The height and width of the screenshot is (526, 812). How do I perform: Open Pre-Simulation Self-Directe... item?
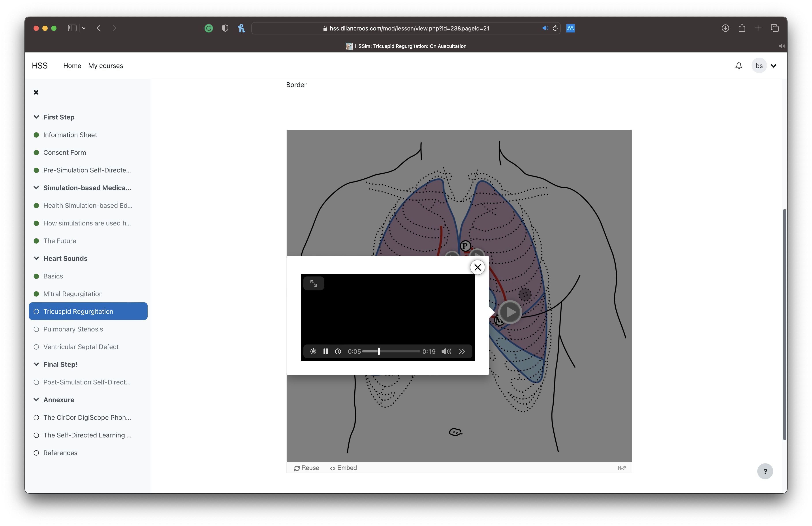click(x=87, y=170)
